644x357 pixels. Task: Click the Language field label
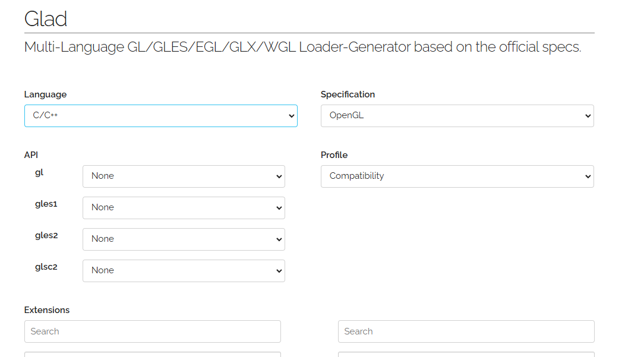[x=45, y=94]
